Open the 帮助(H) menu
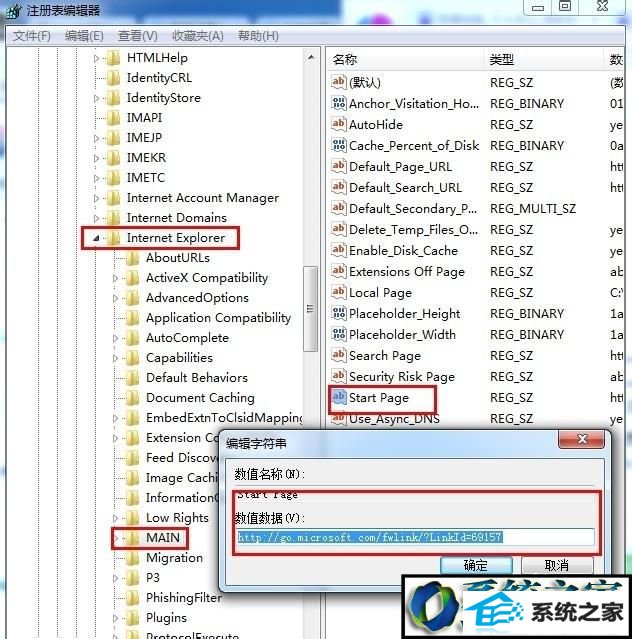The height and width of the screenshot is (639, 632). click(x=258, y=36)
